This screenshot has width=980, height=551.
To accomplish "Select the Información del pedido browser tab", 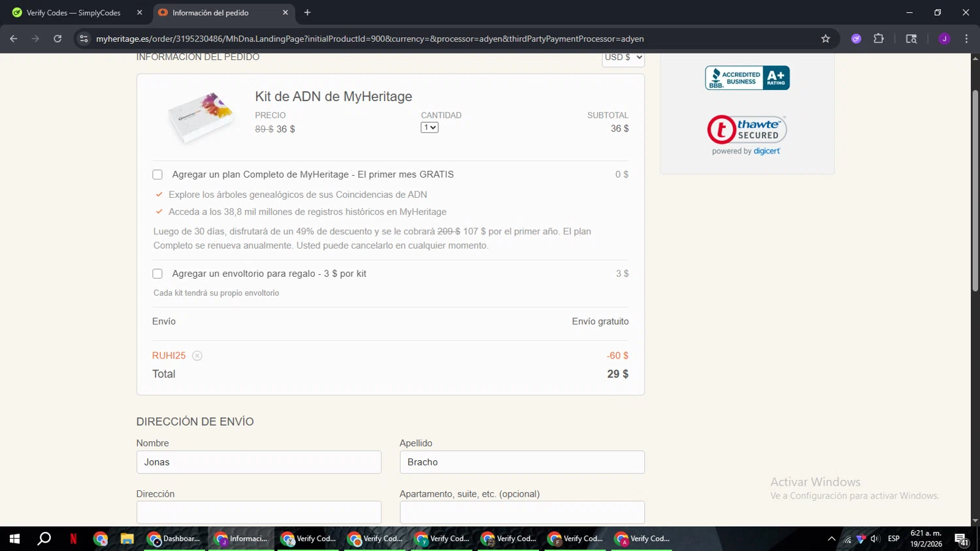I will [x=223, y=12].
